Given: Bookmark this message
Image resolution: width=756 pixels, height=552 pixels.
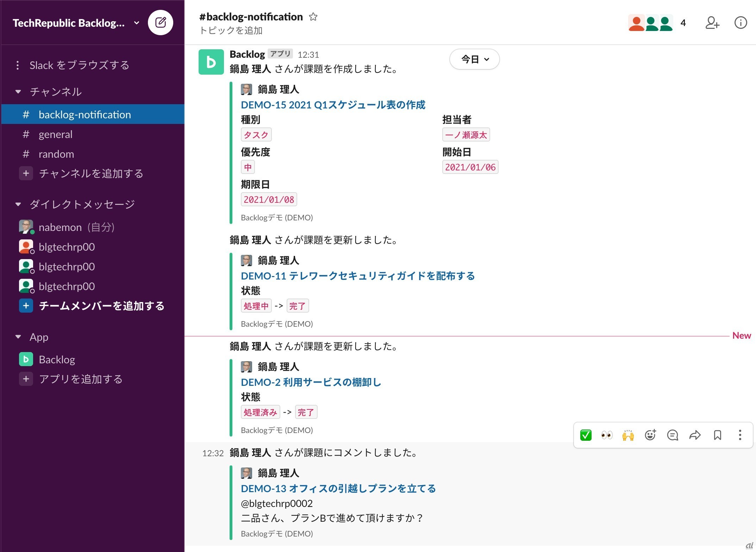Looking at the screenshot, I should [717, 435].
